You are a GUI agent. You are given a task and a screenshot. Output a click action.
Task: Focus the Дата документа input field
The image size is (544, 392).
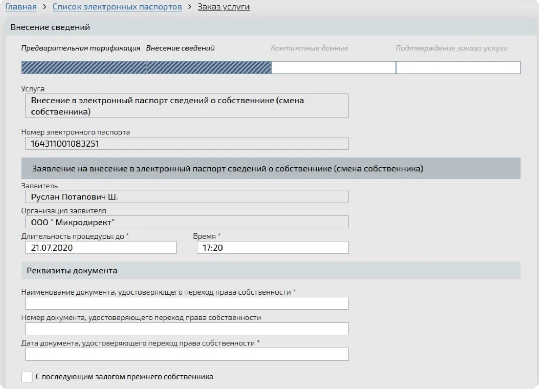tap(187, 354)
